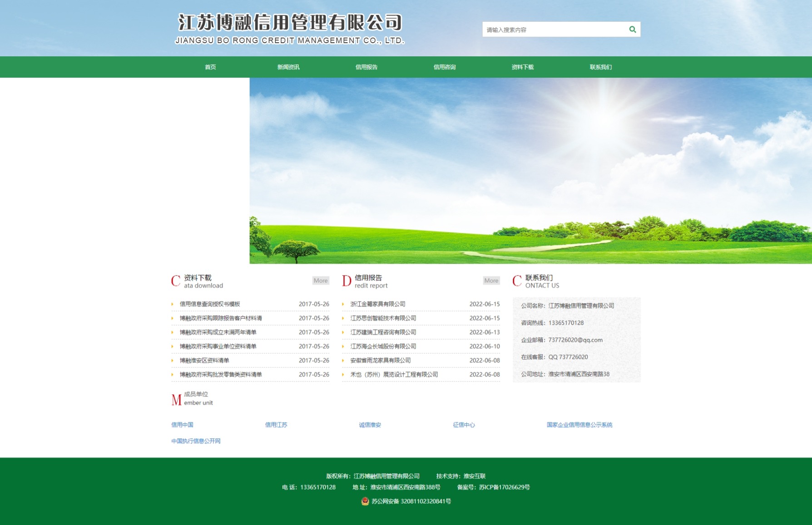The image size is (812, 525).
Task: Open 资料下载 from the navigation bar
Action: click(x=523, y=67)
